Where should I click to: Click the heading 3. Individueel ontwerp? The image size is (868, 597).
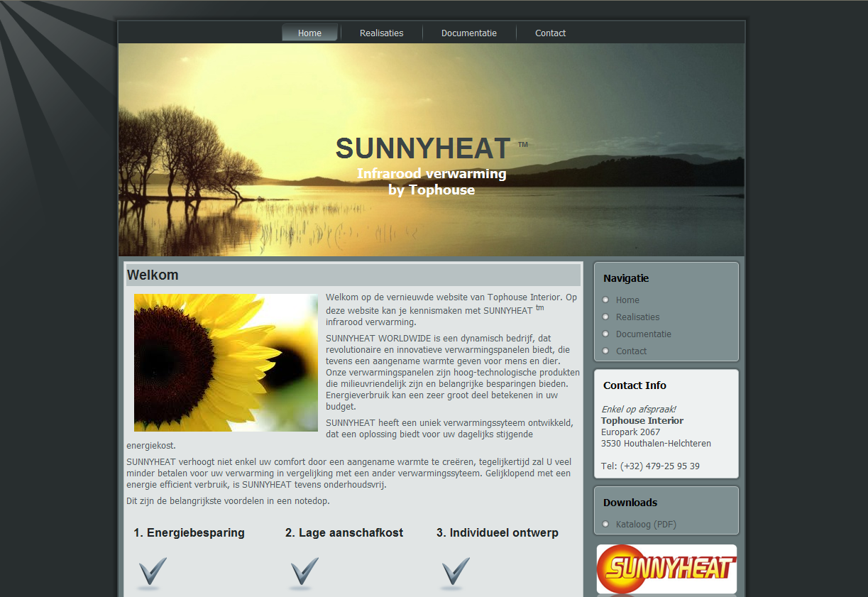pos(498,533)
